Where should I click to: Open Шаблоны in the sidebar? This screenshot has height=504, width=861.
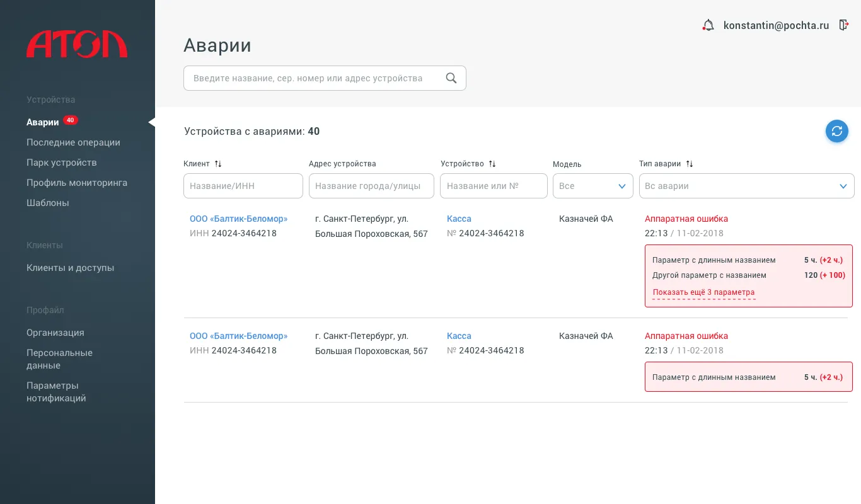point(48,203)
